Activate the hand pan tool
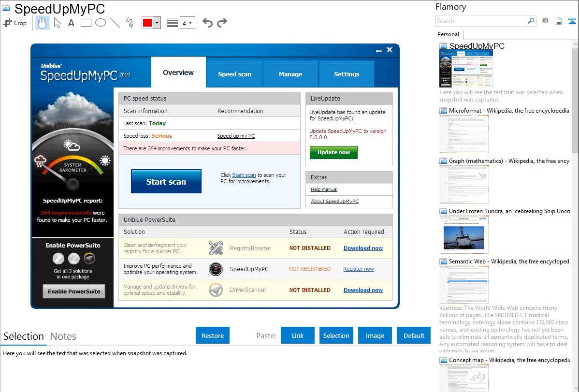This screenshot has height=392, width=579. point(42,23)
